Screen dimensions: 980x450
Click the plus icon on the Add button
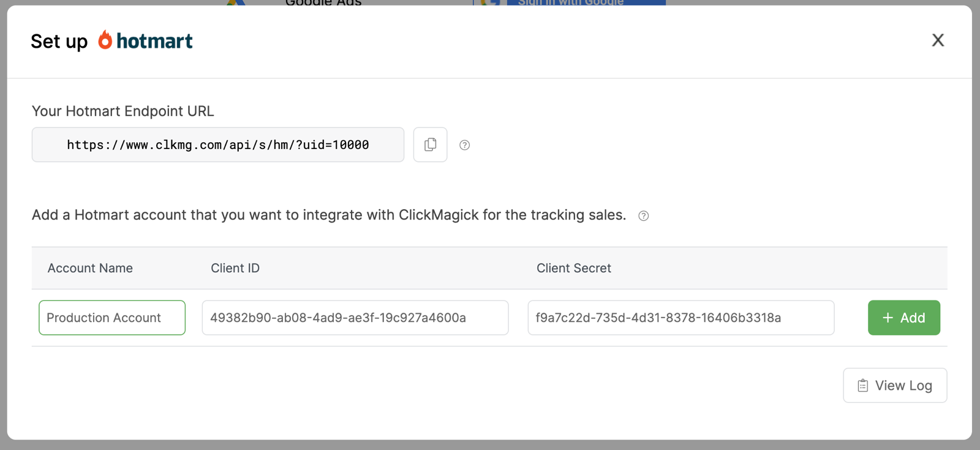click(888, 318)
